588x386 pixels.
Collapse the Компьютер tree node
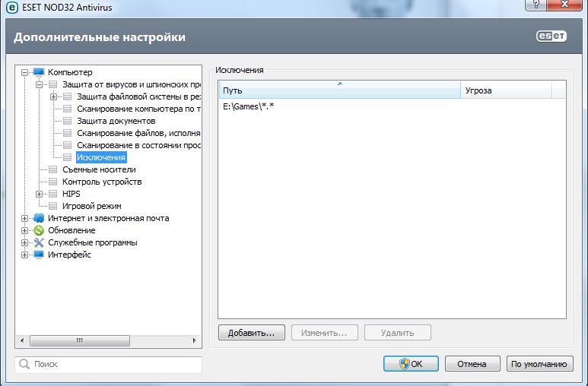pyautogui.click(x=25, y=72)
